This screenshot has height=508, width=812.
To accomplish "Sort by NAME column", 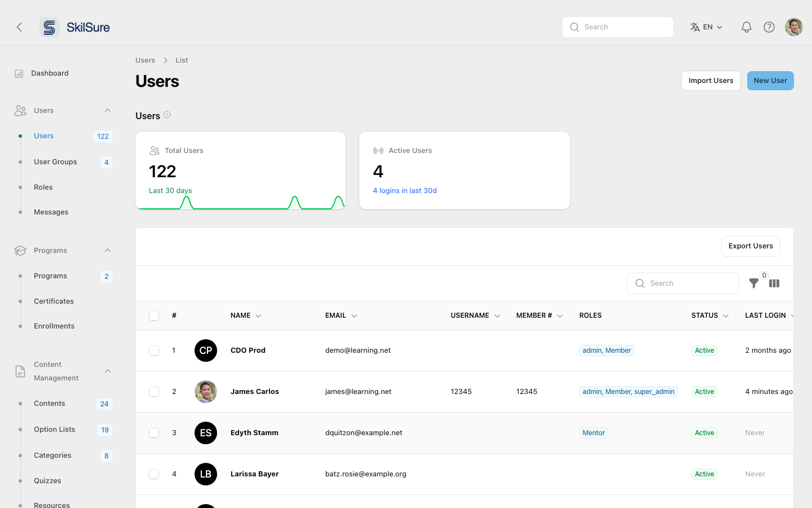I will pos(246,316).
